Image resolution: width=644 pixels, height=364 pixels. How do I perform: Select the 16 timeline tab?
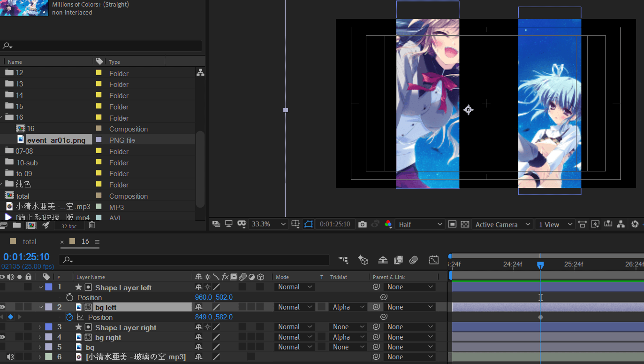(x=85, y=241)
